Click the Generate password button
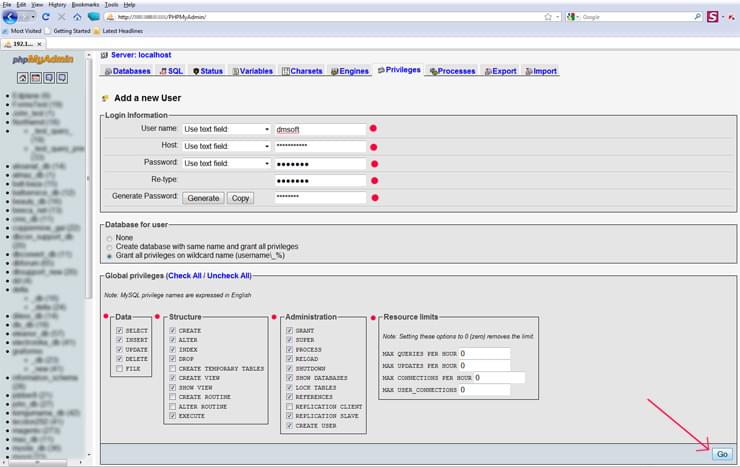Screen dimensions: 740x467 click(x=203, y=198)
